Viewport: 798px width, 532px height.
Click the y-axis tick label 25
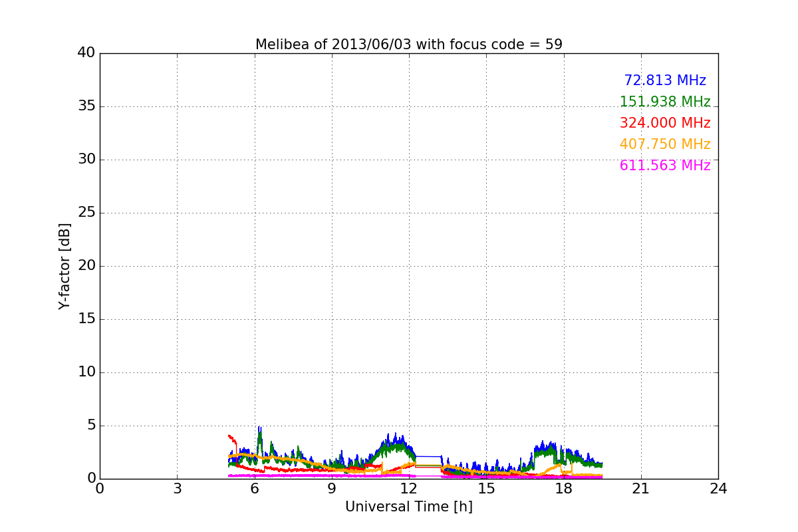(x=86, y=213)
